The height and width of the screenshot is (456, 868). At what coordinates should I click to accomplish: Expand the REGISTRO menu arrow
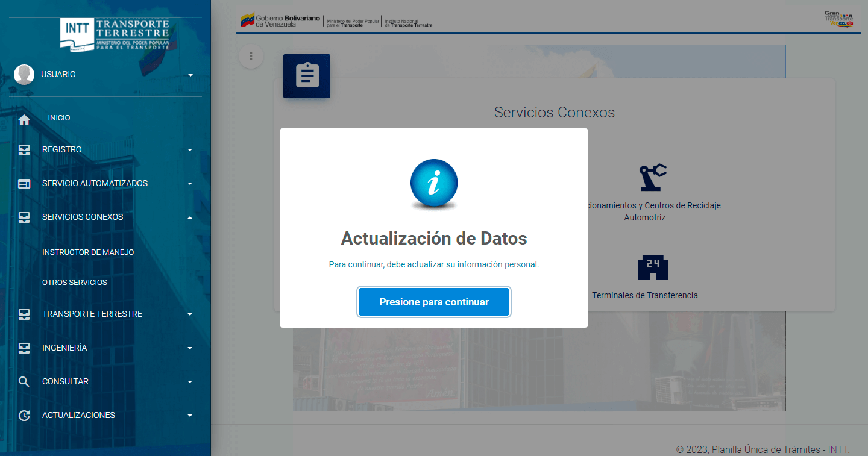(x=190, y=150)
